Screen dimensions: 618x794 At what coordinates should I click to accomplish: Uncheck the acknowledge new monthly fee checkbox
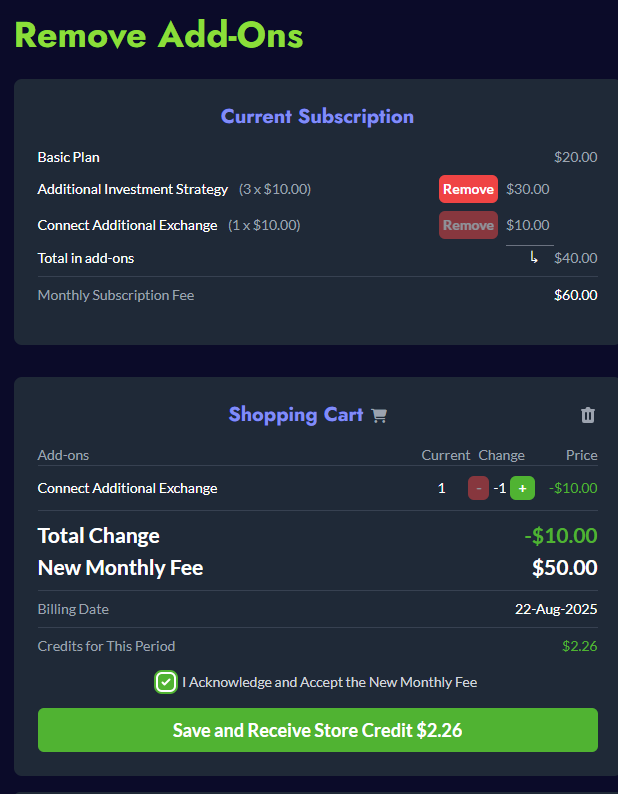(x=166, y=682)
